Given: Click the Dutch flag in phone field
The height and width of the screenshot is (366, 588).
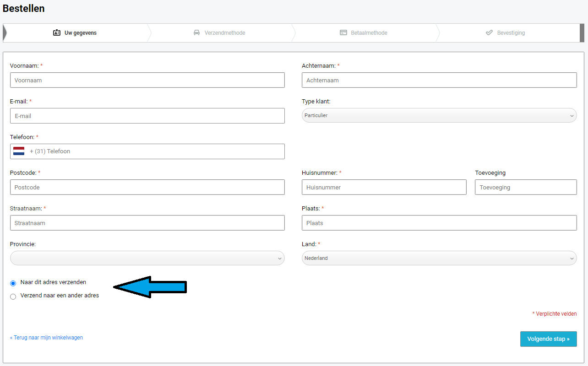Looking at the screenshot, I should point(19,151).
